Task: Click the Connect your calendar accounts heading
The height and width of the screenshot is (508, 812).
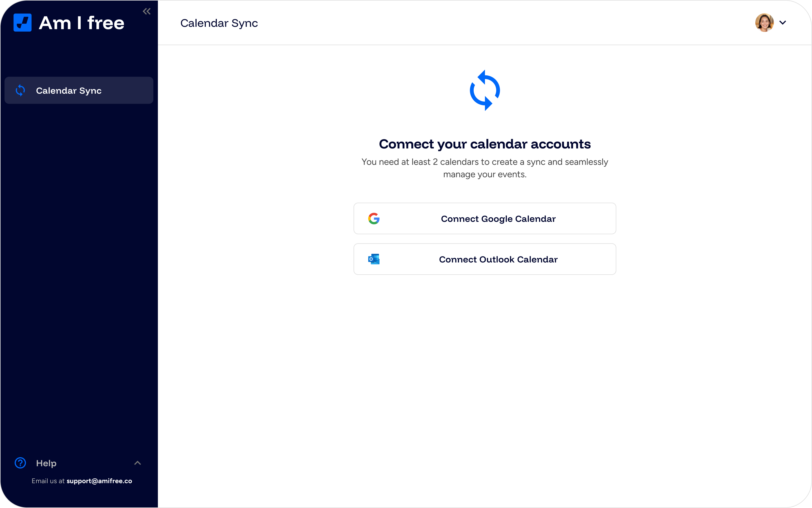Action: point(485,144)
